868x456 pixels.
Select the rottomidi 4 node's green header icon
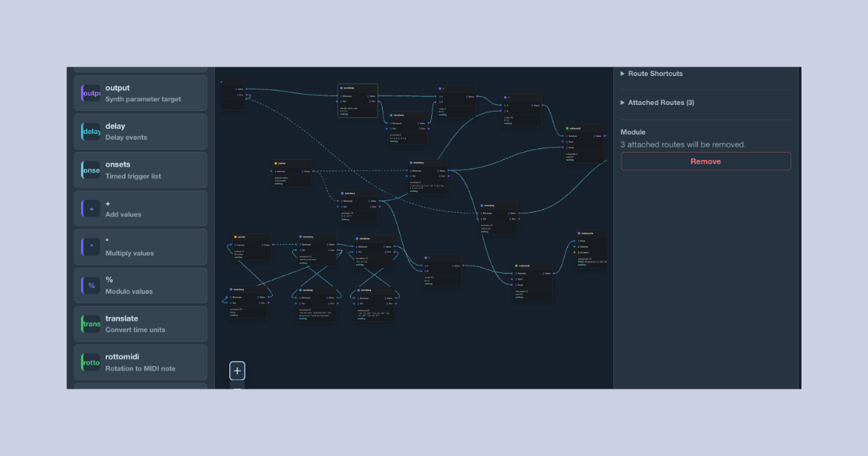pyautogui.click(x=567, y=128)
